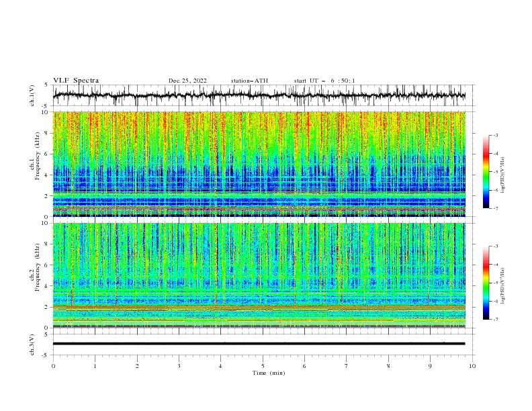Click the 'ch.1(V)' waveform axis label
Image resolution: width=532 pixels, height=411 pixels.
pos(32,95)
